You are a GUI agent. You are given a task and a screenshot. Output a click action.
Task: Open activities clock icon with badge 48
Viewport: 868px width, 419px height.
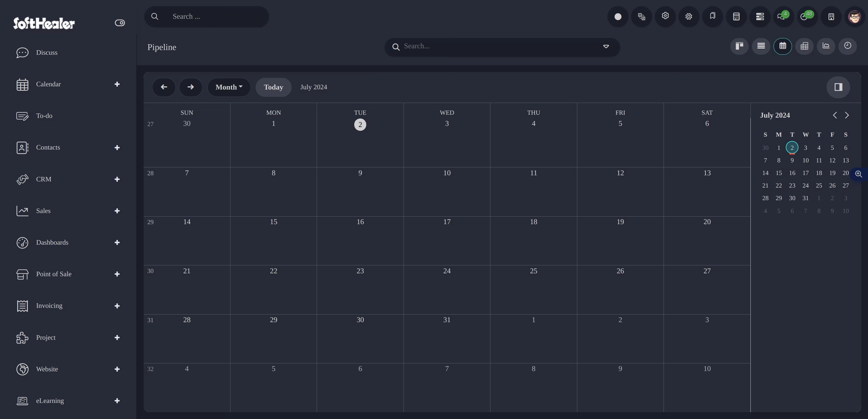pyautogui.click(x=807, y=16)
